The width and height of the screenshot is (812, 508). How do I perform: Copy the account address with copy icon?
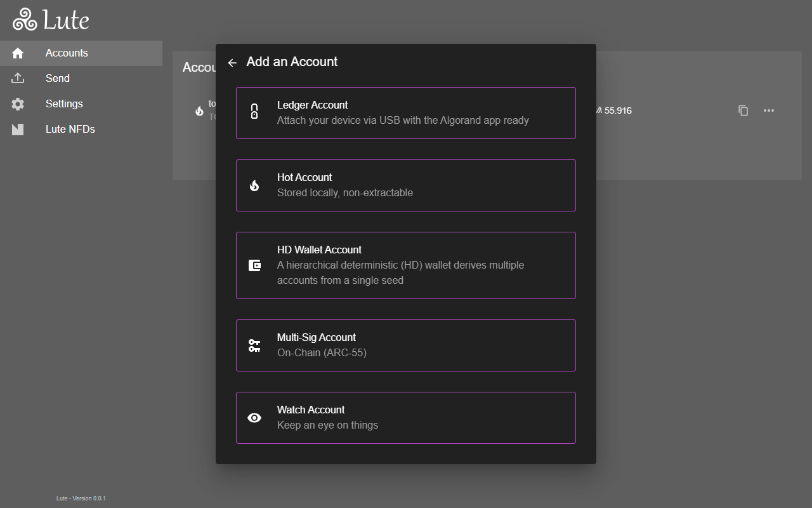point(743,110)
